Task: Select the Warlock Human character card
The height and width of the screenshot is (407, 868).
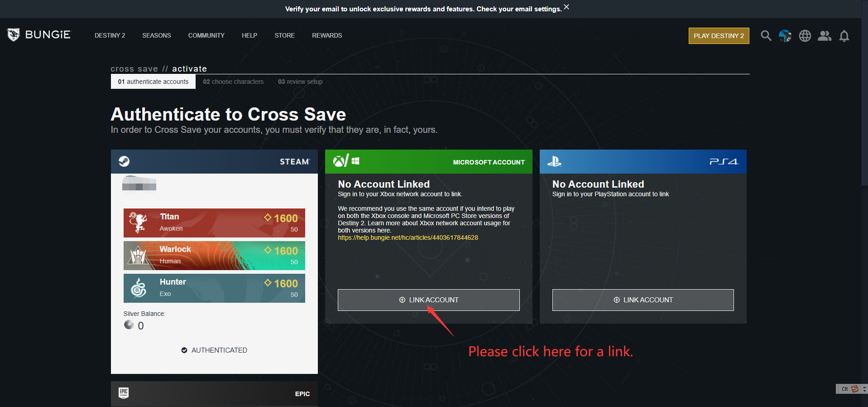Action: pyautogui.click(x=214, y=256)
